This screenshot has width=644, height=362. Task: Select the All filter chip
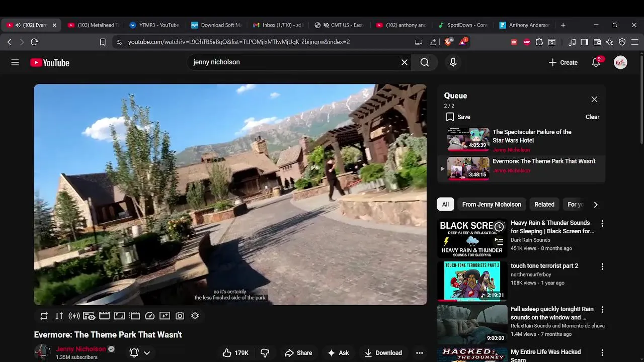pyautogui.click(x=445, y=204)
